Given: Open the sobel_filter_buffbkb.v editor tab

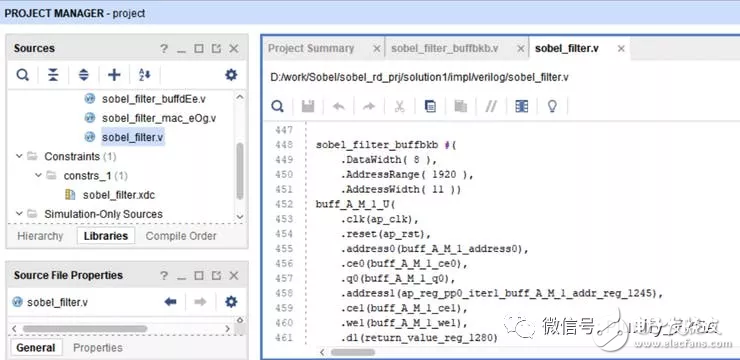Looking at the screenshot, I should click(445, 49).
